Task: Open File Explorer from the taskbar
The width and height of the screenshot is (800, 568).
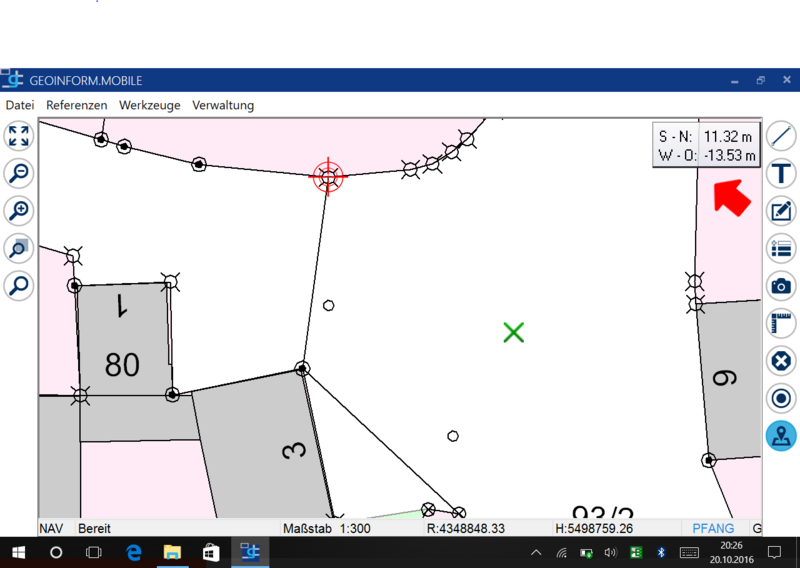Action: (172, 552)
